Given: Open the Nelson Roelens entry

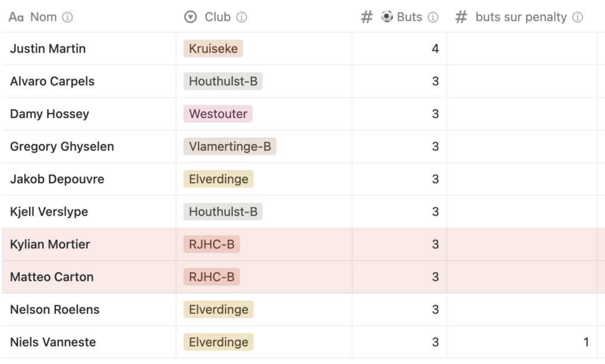Looking at the screenshot, I should pyautogui.click(x=55, y=310).
